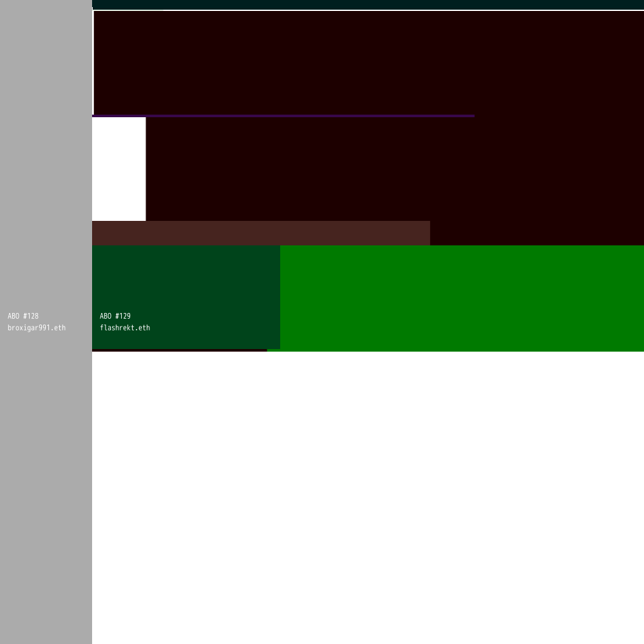Click the small white square block
The image size is (644, 644).
118,169
